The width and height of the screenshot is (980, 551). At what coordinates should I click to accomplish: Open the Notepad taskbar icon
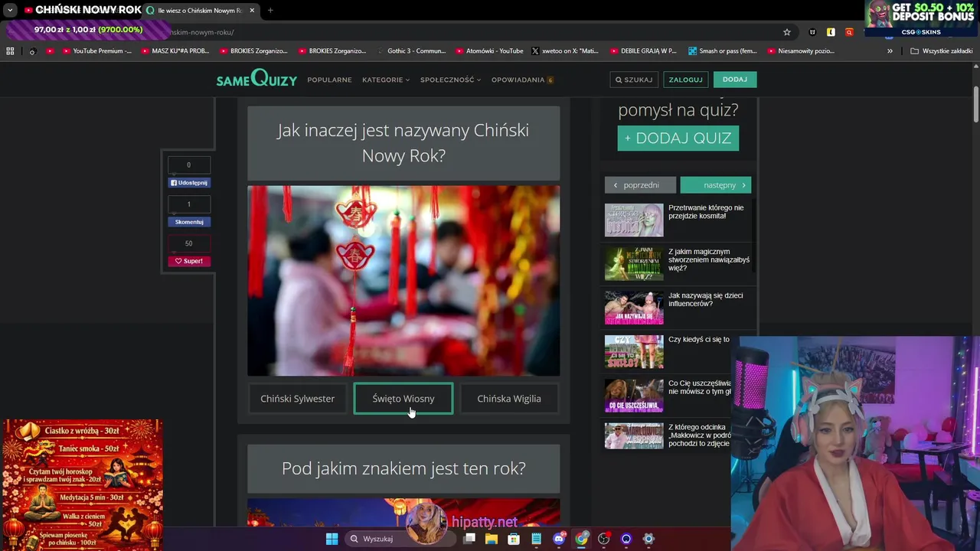[x=536, y=539]
